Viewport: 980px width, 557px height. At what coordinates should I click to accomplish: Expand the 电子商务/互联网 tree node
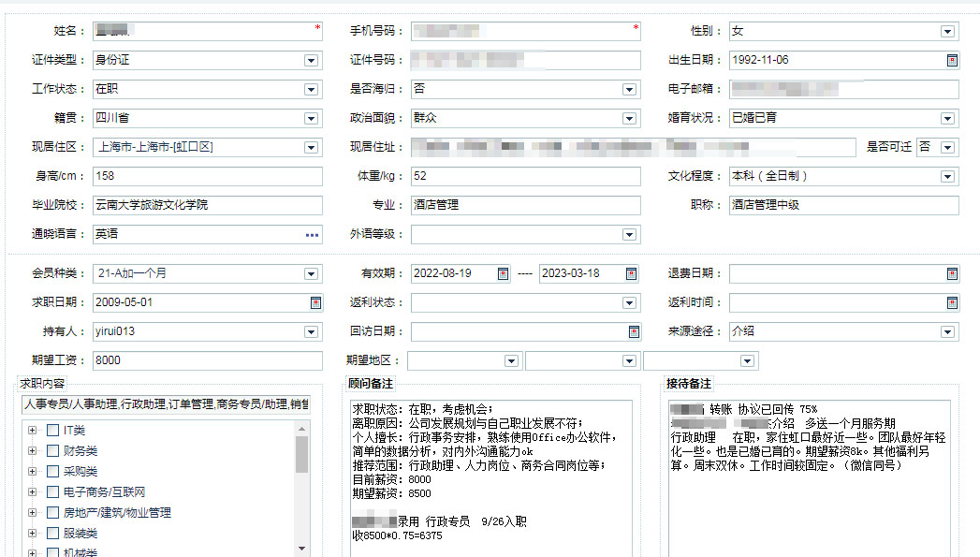click(32, 492)
